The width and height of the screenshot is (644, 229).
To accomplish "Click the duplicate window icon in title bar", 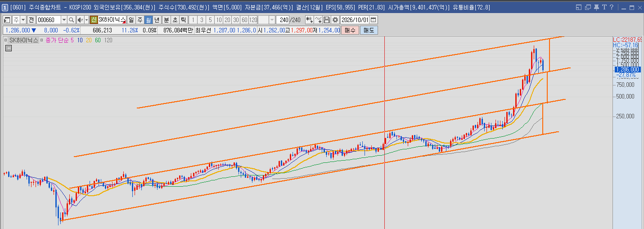I will pos(588,7).
